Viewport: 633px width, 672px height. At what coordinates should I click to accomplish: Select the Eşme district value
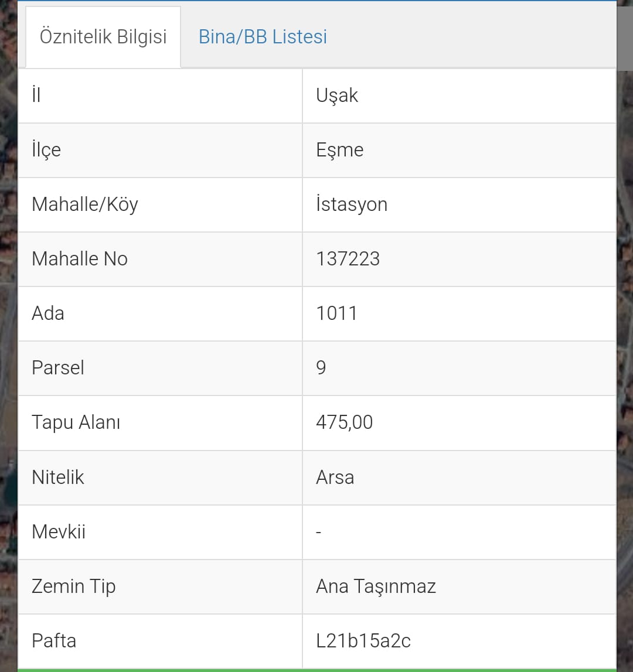pyautogui.click(x=340, y=150)
